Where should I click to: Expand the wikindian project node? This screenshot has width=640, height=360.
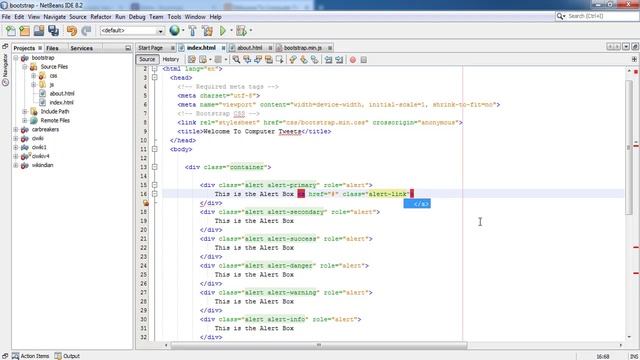[16, 165]
